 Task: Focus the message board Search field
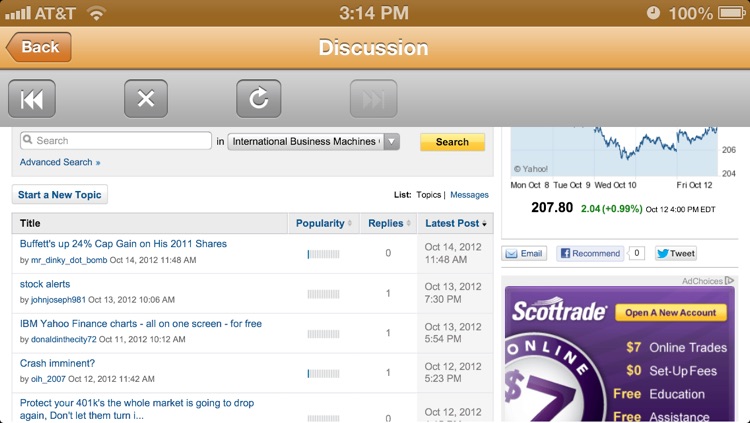[115, 140]
